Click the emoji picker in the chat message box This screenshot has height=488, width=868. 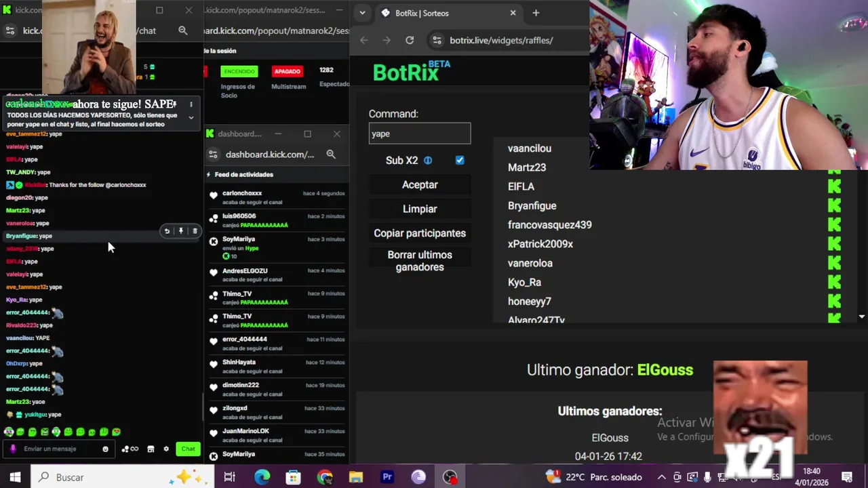point(105,449)
